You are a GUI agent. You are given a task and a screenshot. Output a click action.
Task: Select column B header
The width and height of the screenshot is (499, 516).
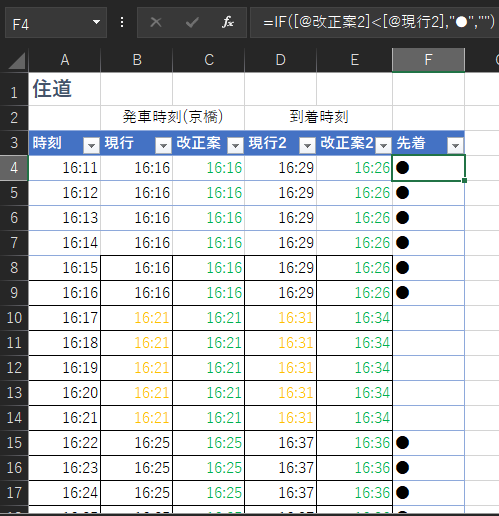pyautogui.click(x=137, y=60)
